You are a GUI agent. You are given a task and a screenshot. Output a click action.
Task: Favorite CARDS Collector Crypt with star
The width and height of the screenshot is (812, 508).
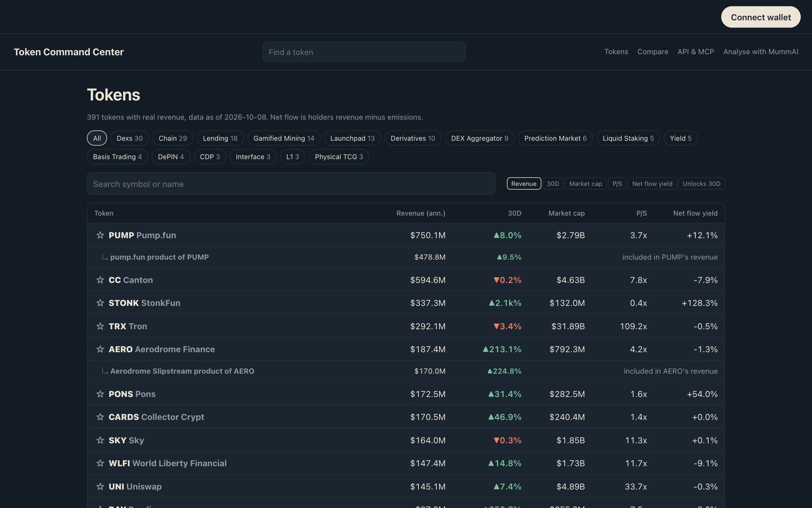(x=100, y=417)
